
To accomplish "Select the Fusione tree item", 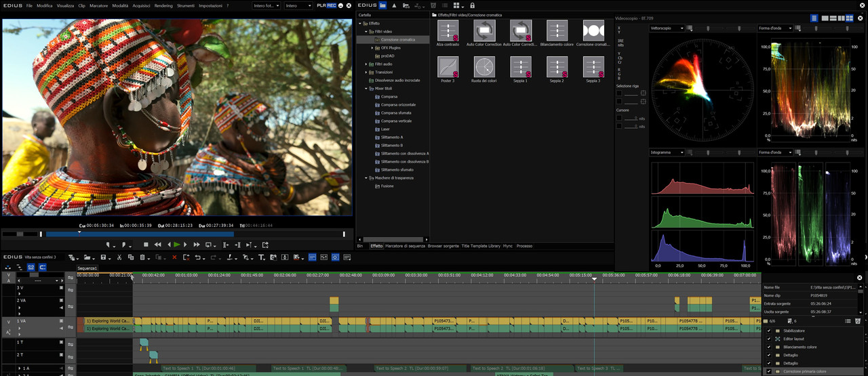I will pos(387,186).
